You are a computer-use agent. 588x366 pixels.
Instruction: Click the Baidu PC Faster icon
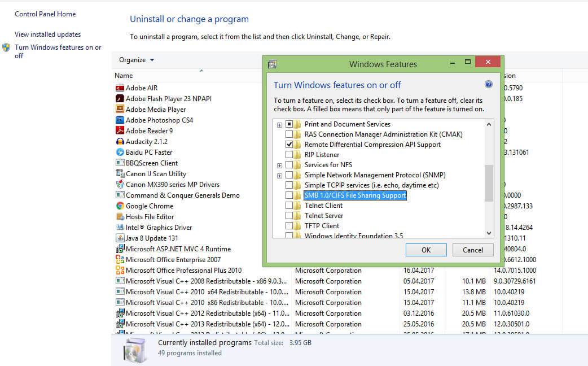[120, 152]
